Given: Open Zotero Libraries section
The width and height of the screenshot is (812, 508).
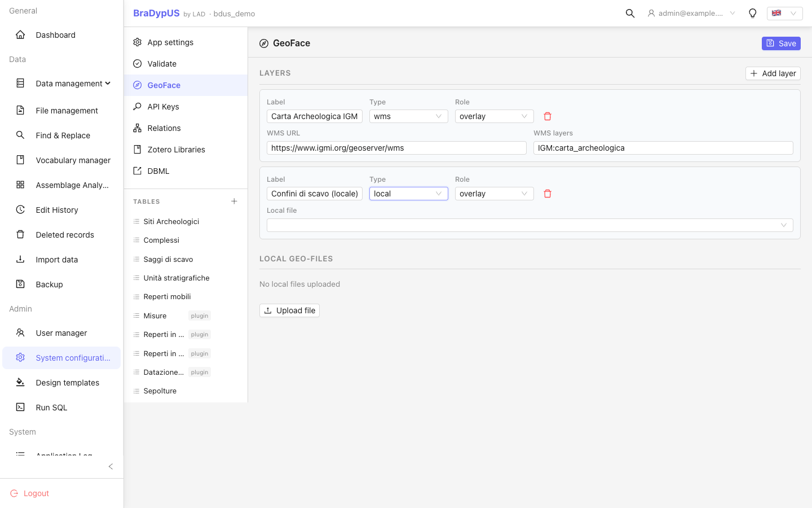Looking at the screenshot, I should (186, 150).
